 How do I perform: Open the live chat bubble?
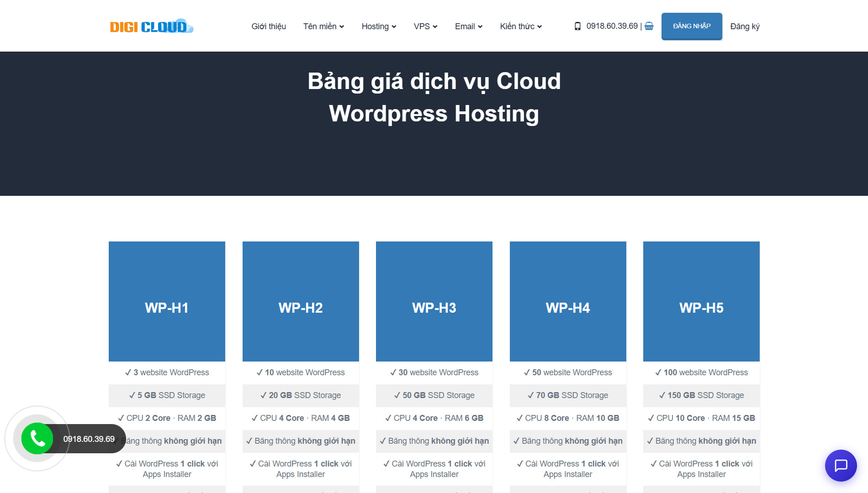point(841,466)
